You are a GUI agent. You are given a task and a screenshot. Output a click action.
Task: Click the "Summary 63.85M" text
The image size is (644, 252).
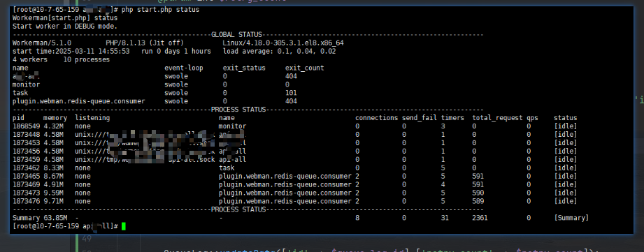coord(40,218)
